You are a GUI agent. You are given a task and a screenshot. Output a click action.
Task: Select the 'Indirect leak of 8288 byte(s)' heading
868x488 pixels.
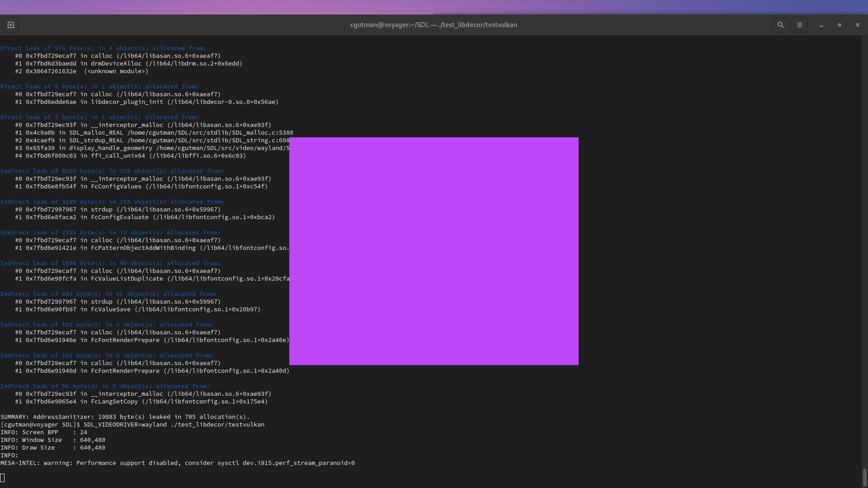(112, 171)
